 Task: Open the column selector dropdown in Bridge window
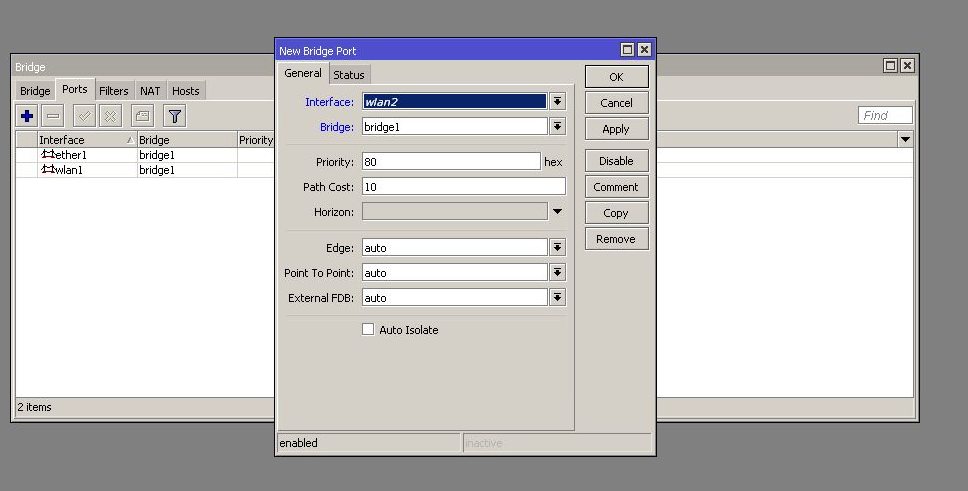click(x=905, y=140)
